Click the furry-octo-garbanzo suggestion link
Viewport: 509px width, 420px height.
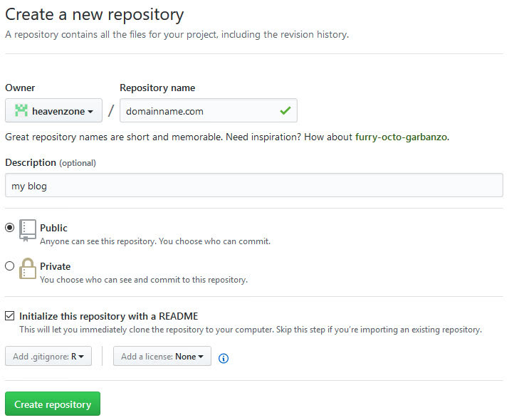[x=402, y=137]
